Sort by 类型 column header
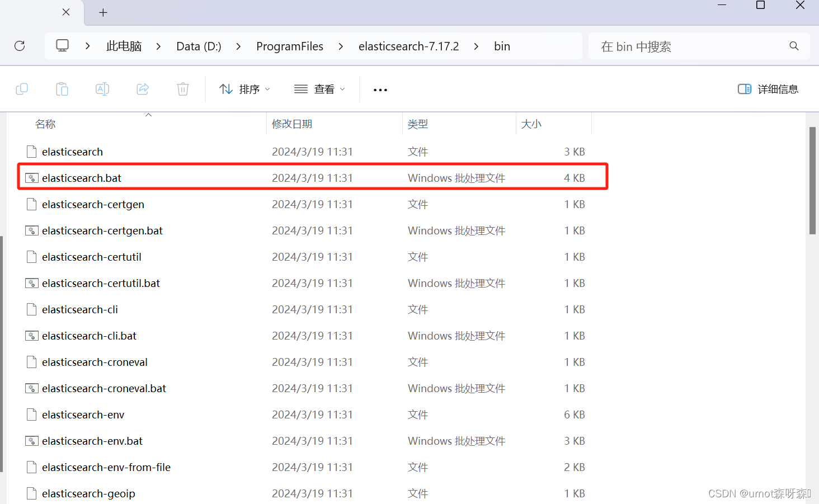 [418, 124]
